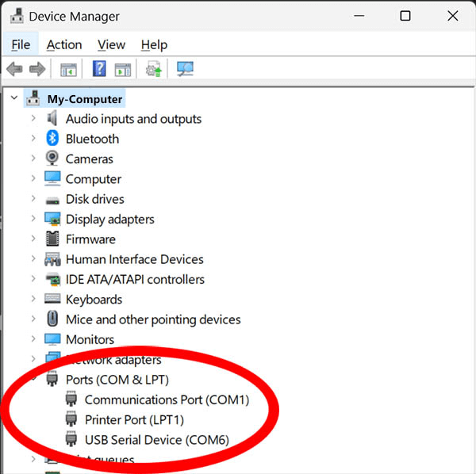This screenshot has width=476, height=474.
Task: Select IDE ATA/ATAPI controllers label
Action: [135, 279]
